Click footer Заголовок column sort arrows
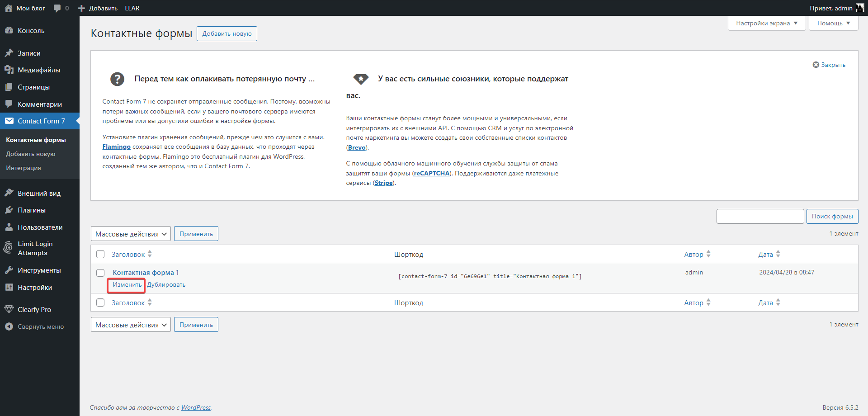The image size is (868, 416). tap(150, 303)
